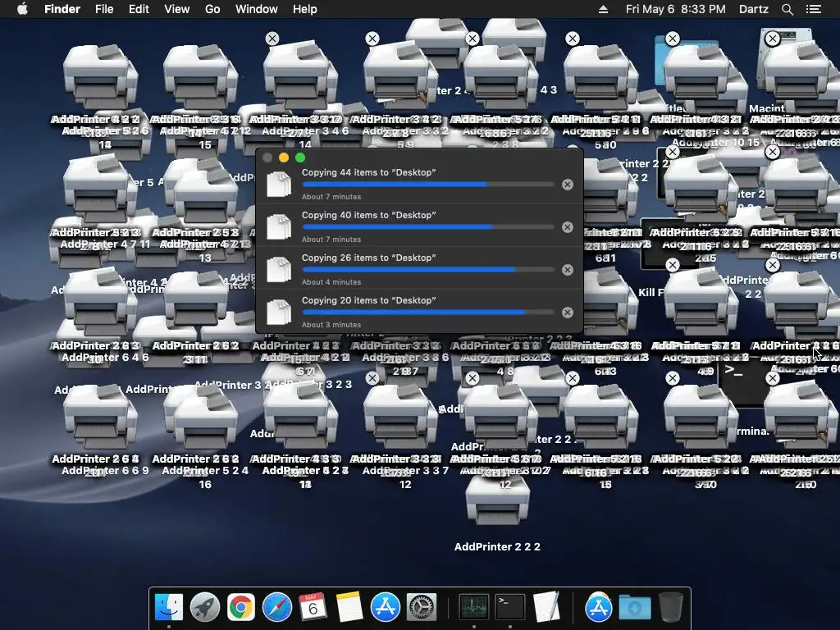Open the View menu
Viewport: 840px width, 630px height.
(x=177, y=9)
